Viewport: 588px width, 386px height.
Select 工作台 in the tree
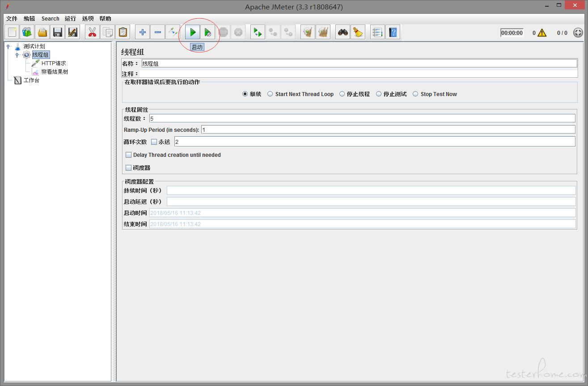(x=31, y=80)
